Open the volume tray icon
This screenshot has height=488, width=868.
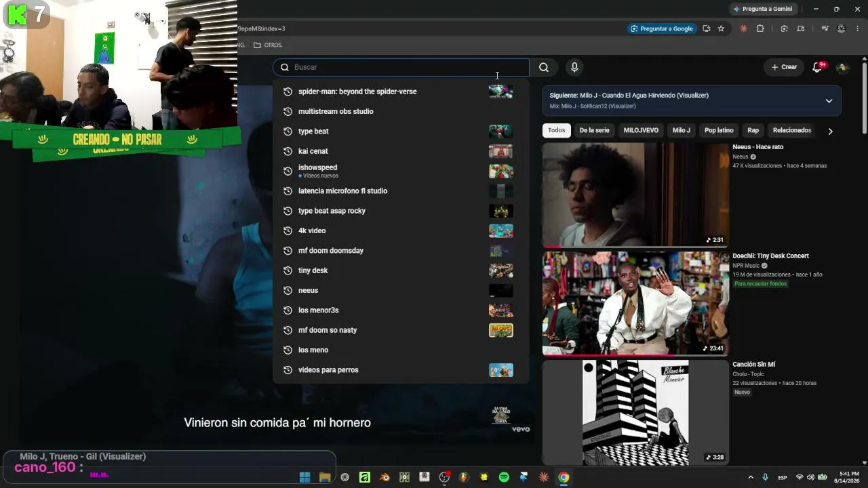[x=810, y=477]
